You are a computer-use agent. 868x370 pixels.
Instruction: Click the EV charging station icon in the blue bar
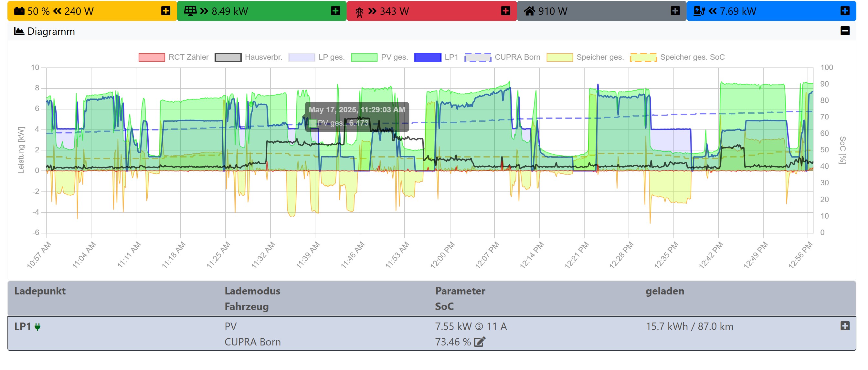(699, 11)
